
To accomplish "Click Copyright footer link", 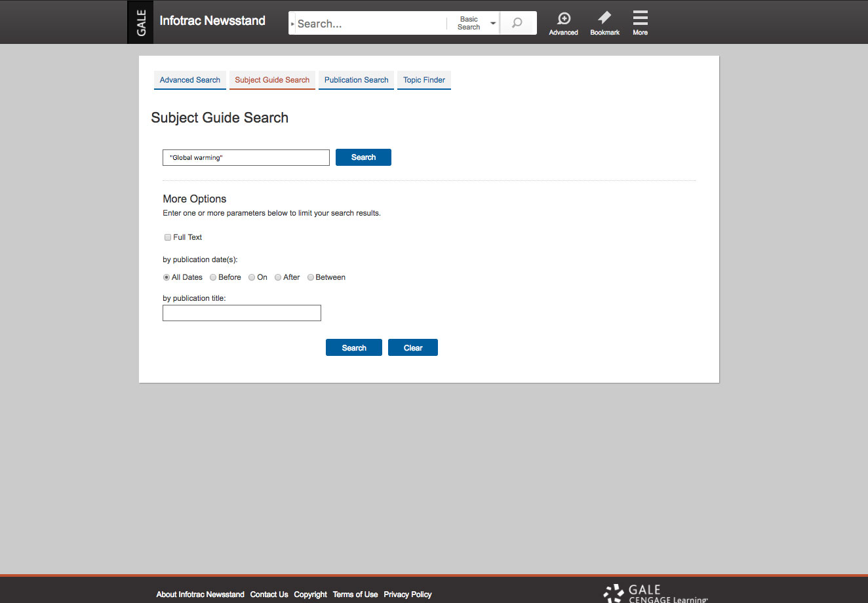I will coord(310,594).
